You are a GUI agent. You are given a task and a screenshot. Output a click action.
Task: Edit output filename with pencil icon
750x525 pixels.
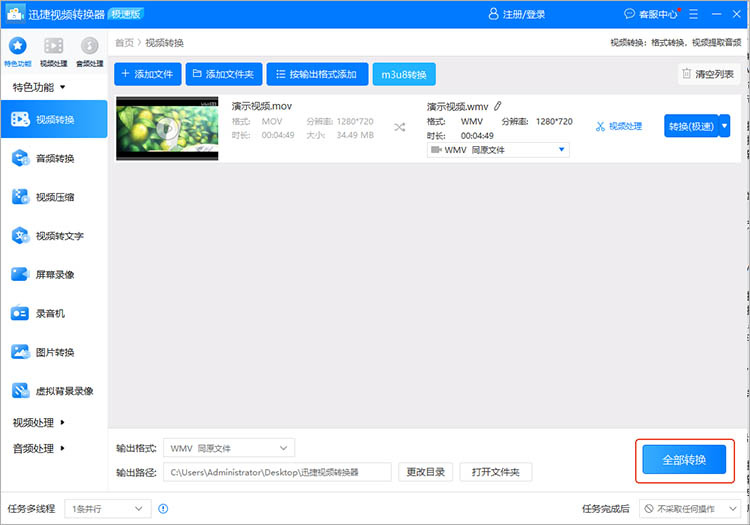(x=498, y=106)
